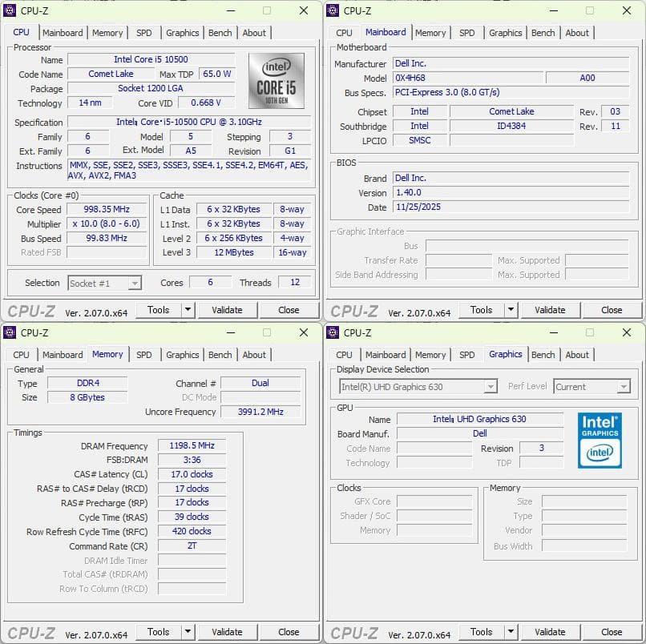This screenshot has height=644, width=646.
Task: Click the CPU-Z app icon in the Mainboard window title bar
Action: tap(333, 10)
